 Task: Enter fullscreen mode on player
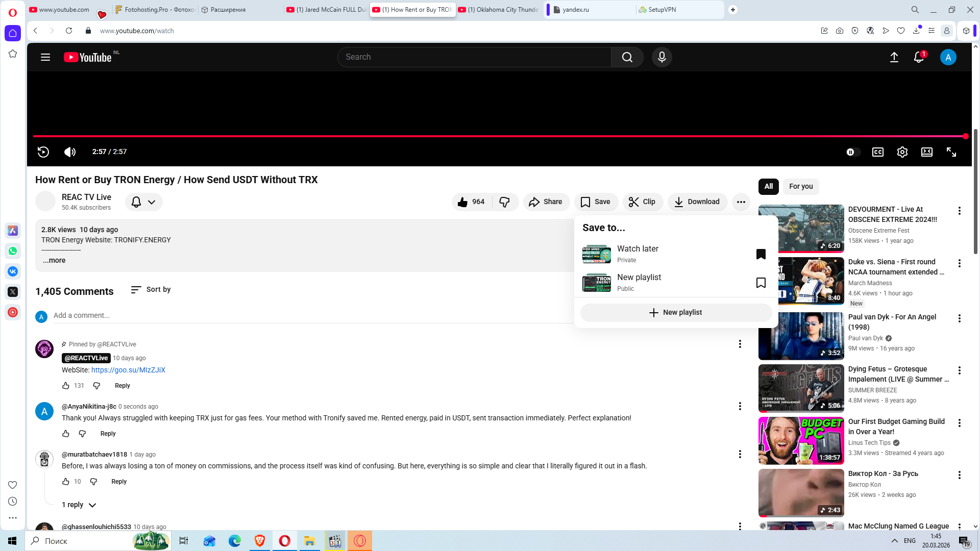[x=951, y=152]
